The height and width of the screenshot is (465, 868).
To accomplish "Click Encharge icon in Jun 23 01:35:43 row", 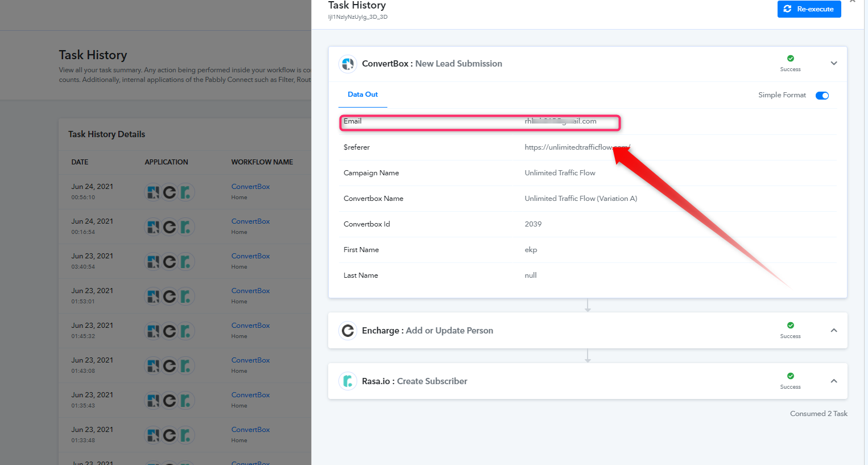I will 170,401.
